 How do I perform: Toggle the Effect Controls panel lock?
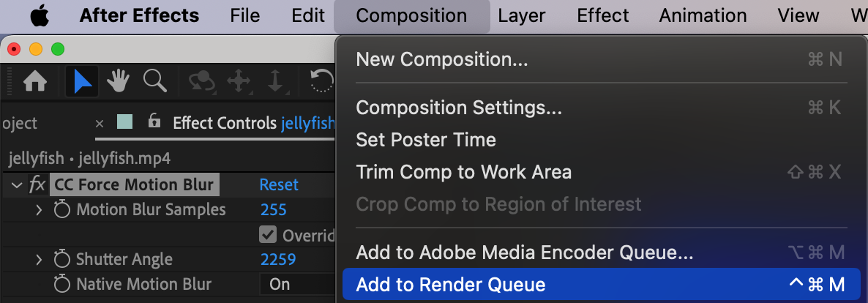coord(154,121)
